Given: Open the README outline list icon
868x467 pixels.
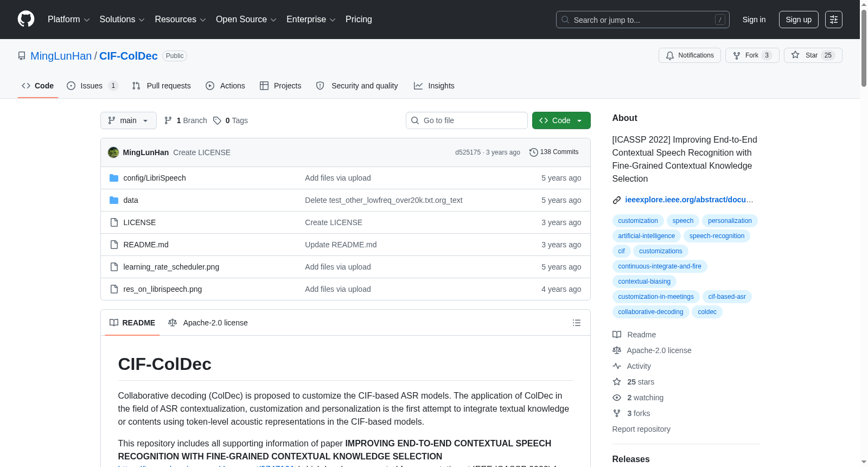Looking at the screenshot, I should coord(577,323).
